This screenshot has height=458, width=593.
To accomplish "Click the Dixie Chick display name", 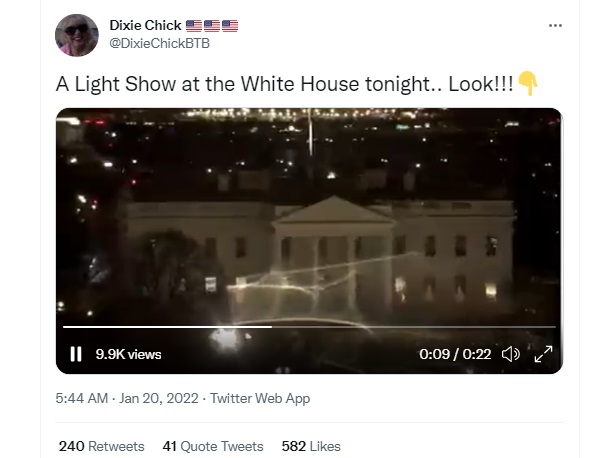I will click(145, 25).
